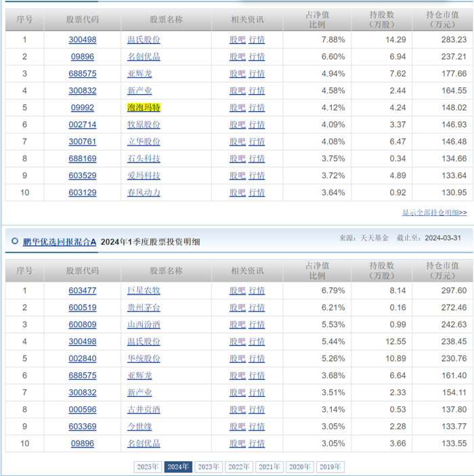Viewport: 474px width, 476px height.
Task: Click stock code 300761
Action: 83,142
